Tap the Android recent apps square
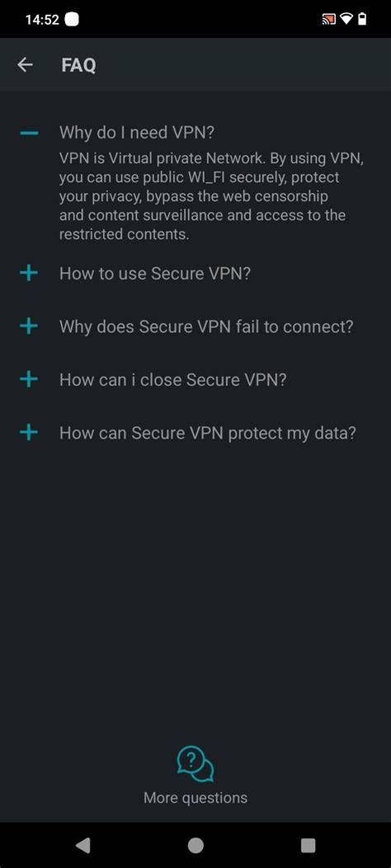 (308, 845)
